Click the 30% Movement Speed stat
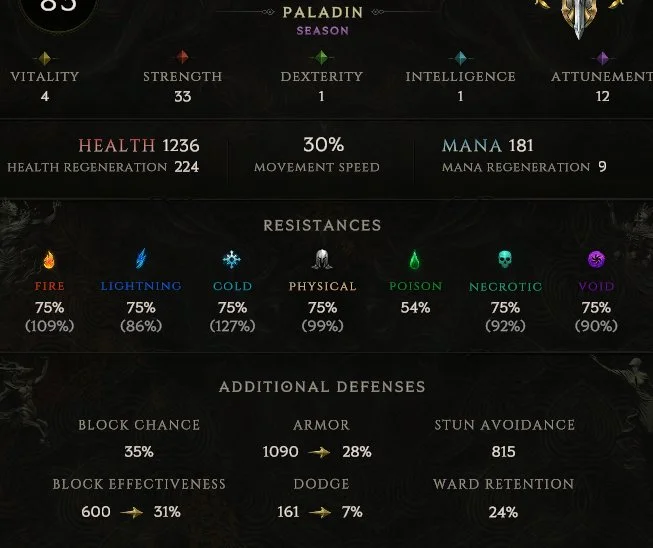This screenshot has height=548, width=653. (322, 146)
